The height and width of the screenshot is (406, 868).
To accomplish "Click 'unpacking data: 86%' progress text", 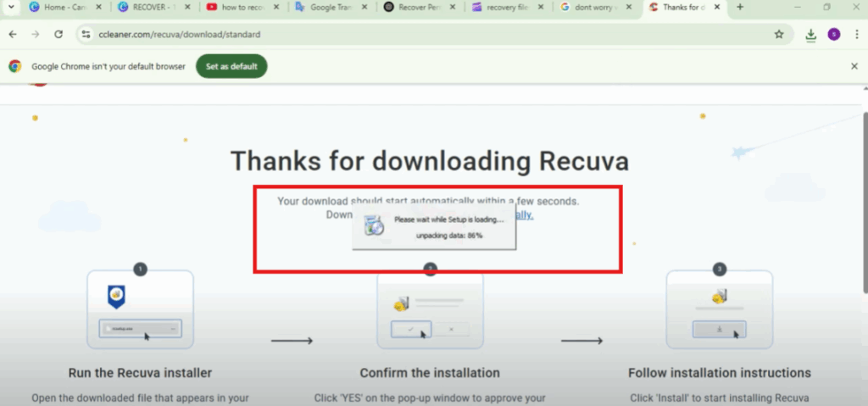I will pyautogui.click(x=449, y=236).
